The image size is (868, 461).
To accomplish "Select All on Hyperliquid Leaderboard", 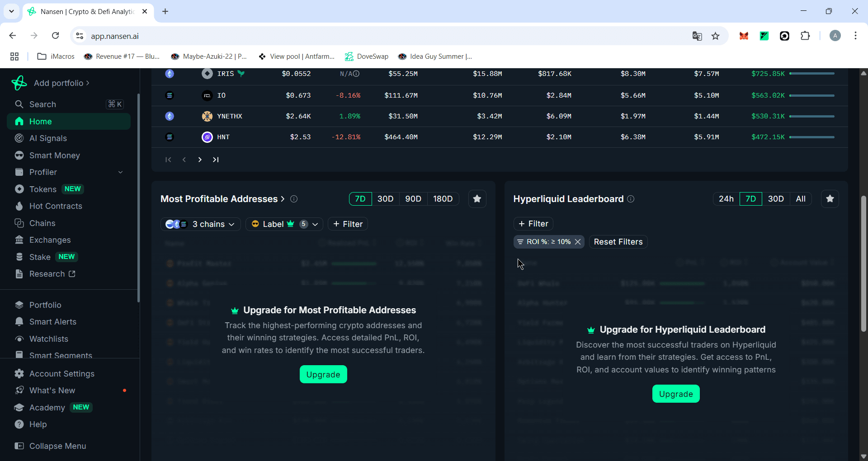I will pyautogui.click(x=801, y=199).
